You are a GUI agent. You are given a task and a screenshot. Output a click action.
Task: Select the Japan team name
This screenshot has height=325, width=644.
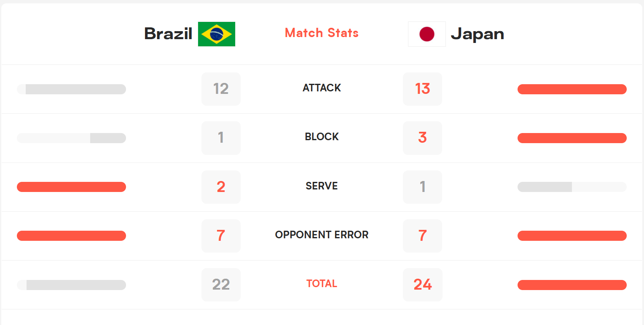point(478,34)
